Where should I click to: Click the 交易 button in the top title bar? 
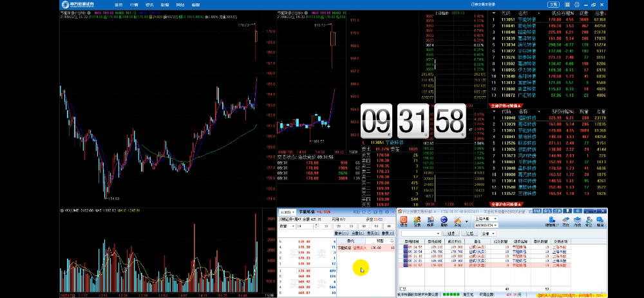coord(553,5)
